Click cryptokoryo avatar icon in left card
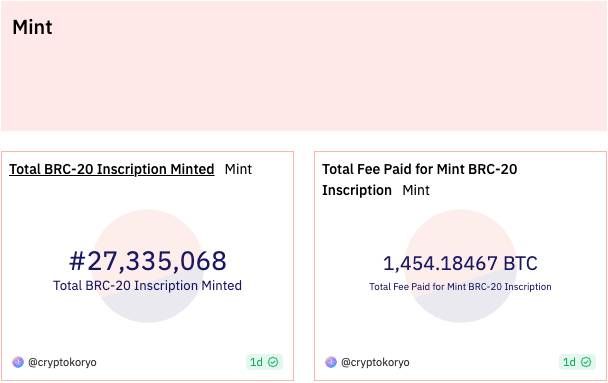The width and height of the screenshot is (608, 383). click(18, 362)
